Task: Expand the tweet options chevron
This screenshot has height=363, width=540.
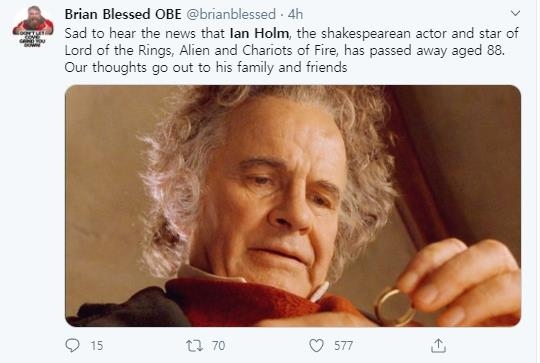Action: point(515,13)
